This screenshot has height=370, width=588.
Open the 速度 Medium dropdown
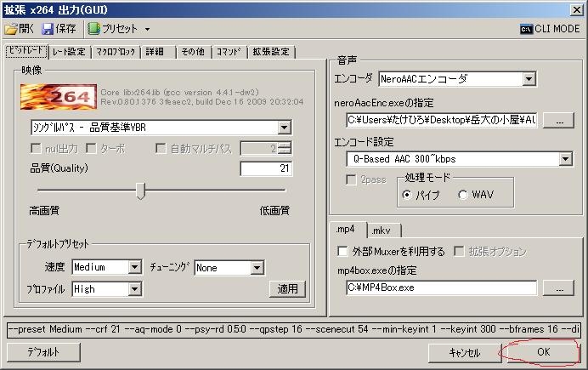[x=134, y=267]
